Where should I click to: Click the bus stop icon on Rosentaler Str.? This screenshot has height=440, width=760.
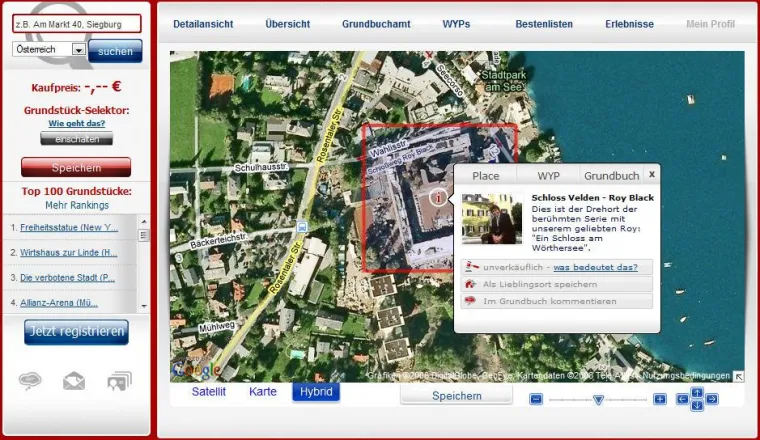301,227
